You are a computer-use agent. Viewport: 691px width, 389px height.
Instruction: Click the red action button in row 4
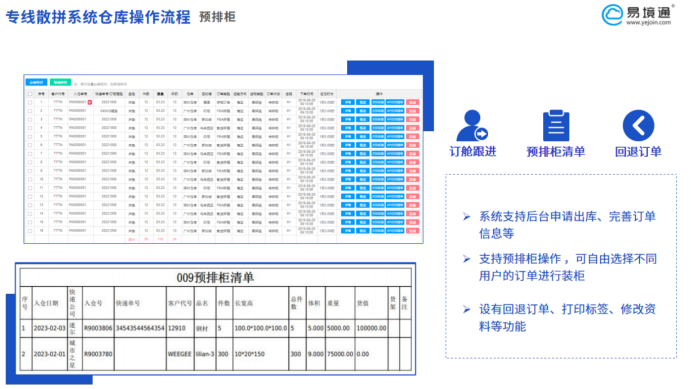point(412,128)
